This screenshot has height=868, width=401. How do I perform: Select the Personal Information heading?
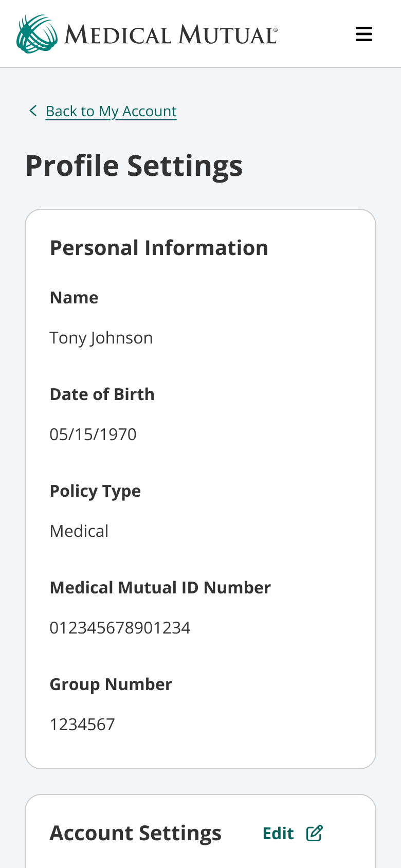(x=159, y=248)
